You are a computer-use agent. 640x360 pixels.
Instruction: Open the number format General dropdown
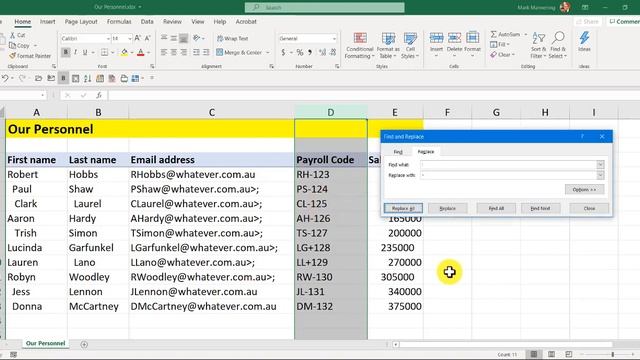tap(334, 38)
